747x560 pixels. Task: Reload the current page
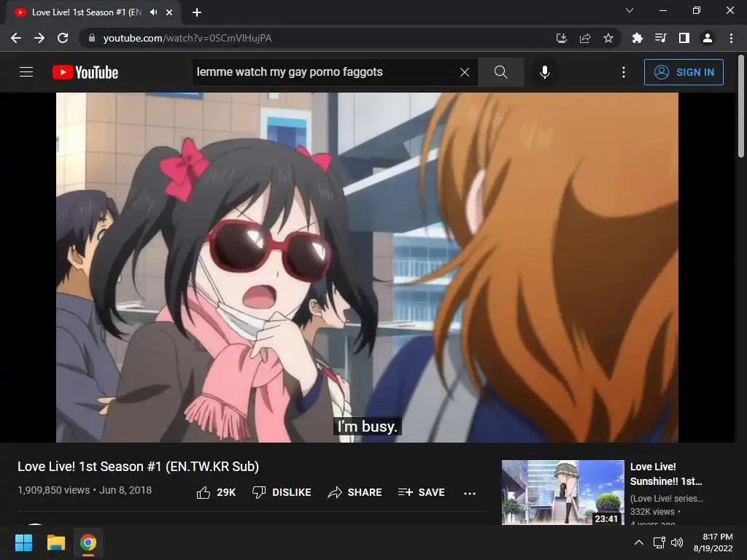point(63,38)
